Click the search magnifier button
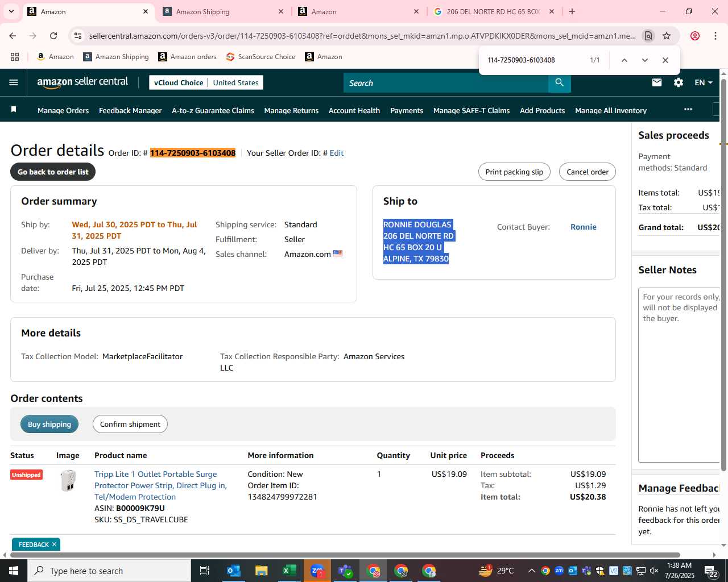This screenshot has height=582, width=728. [560, 83]
